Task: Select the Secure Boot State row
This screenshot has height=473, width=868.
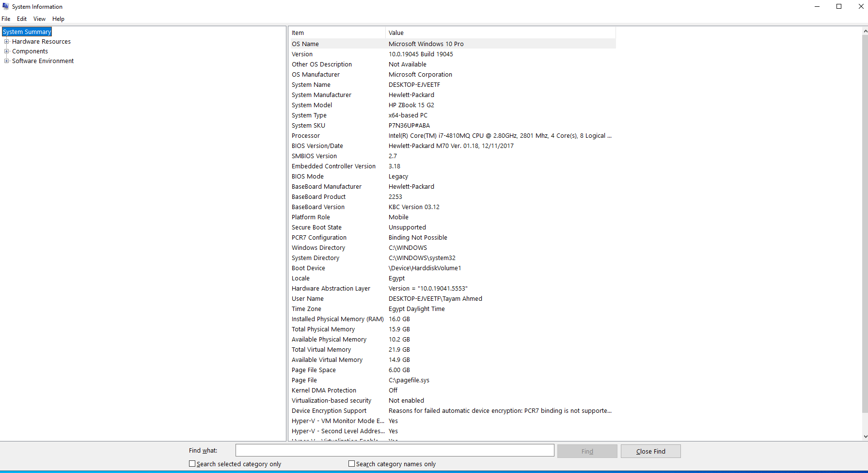Action: (452, 227)
